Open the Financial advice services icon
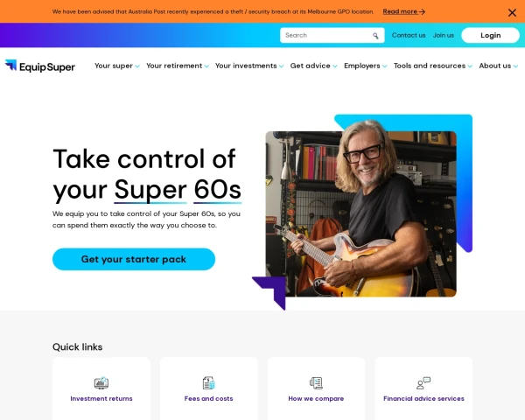The width and height of the screenshot is (525, 420). (423, 383)
